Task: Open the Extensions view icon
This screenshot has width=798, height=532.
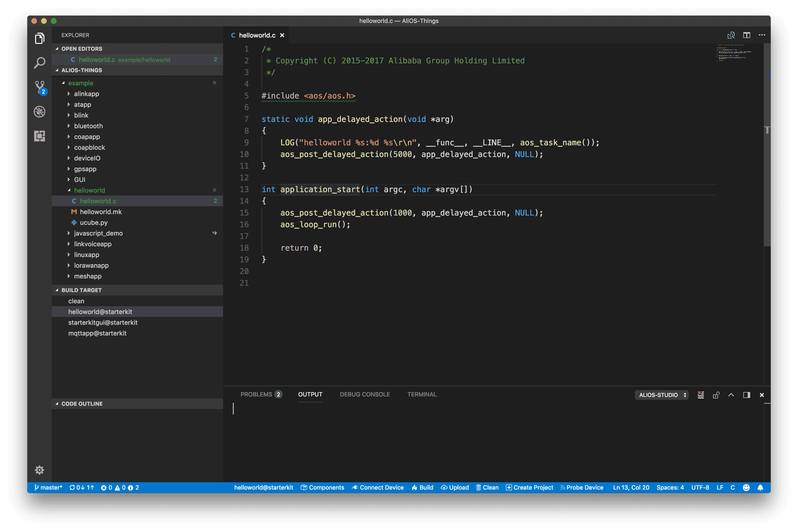Action: tap(39, 136)
